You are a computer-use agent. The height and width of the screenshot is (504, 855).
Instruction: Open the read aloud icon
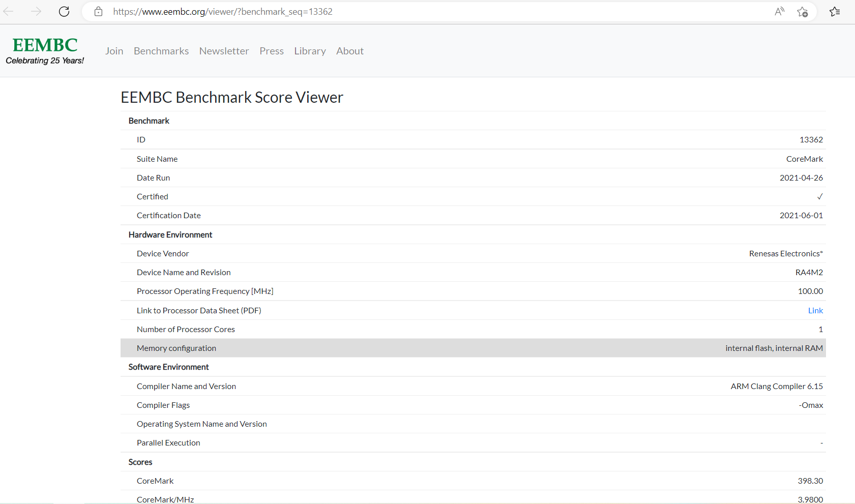779,11
